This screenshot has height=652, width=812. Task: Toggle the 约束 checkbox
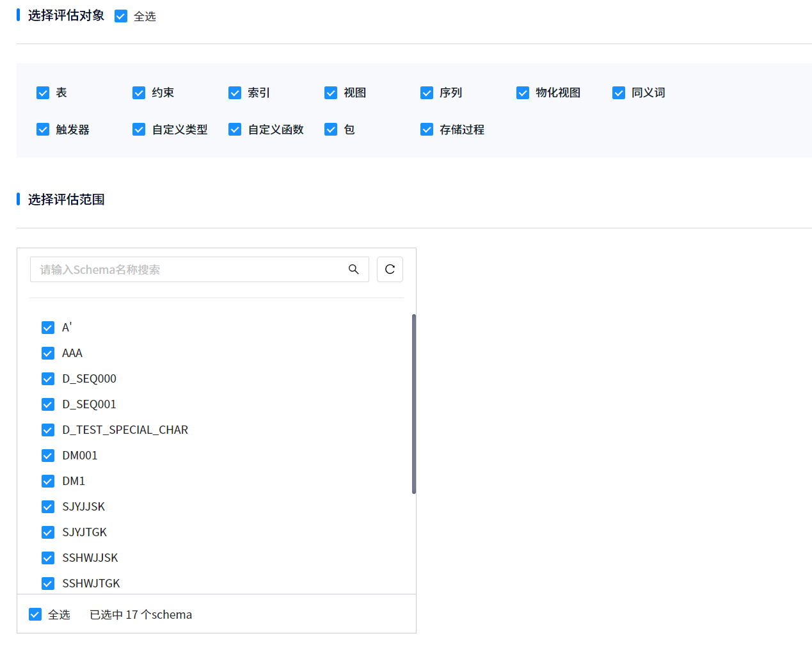pos(139,93)
